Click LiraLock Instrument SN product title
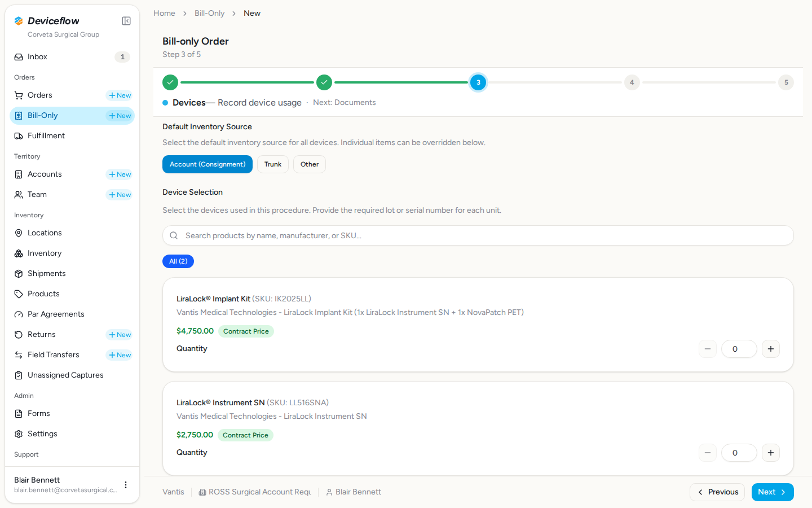 [x=220, y=402]
